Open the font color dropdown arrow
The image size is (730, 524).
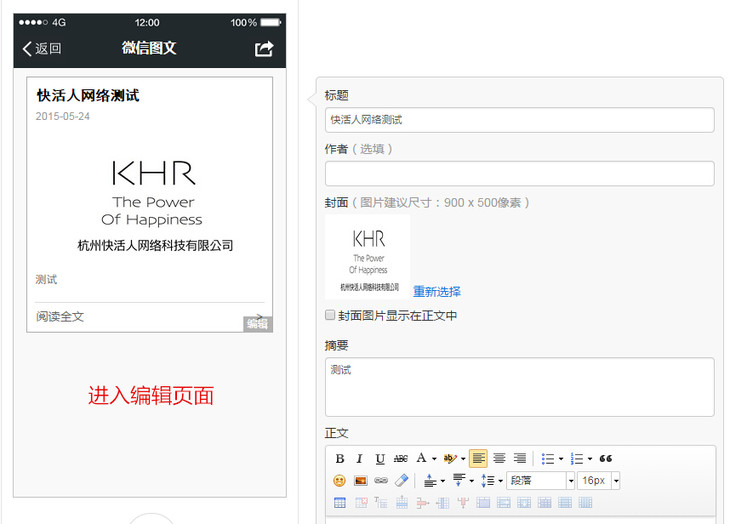tap(434, 459)
